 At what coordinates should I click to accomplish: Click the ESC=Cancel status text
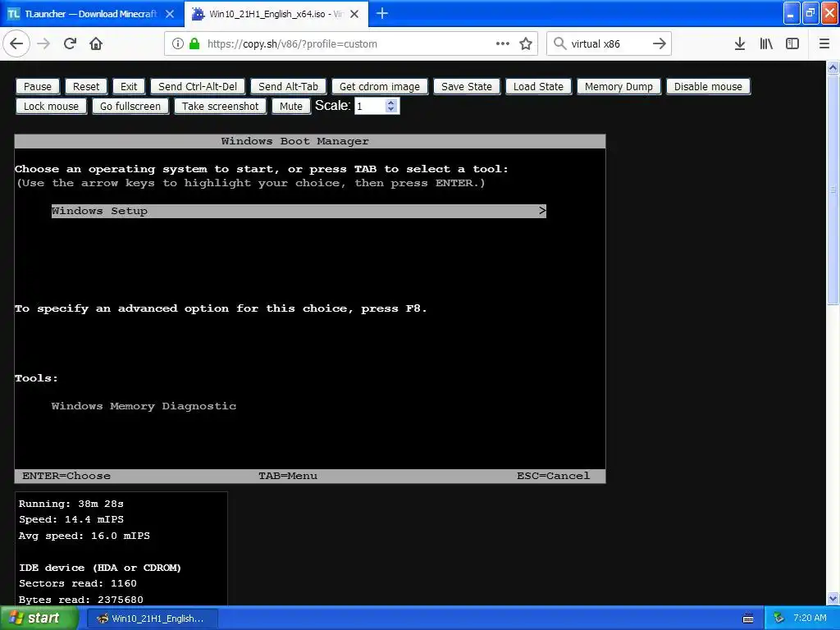click(553, 476)
